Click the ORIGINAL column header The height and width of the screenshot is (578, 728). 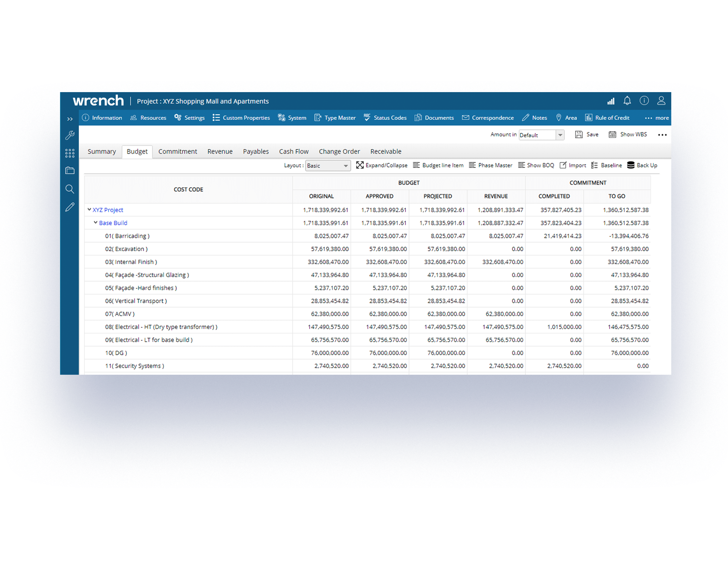tap(321, 196)
